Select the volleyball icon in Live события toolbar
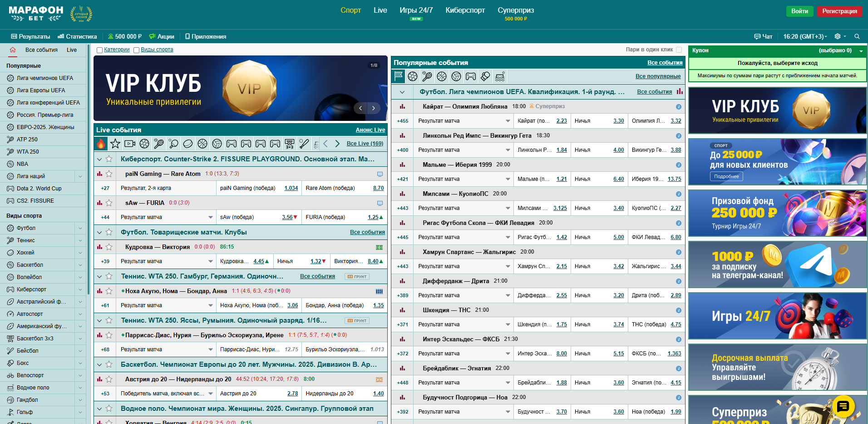 click(217, 144)
